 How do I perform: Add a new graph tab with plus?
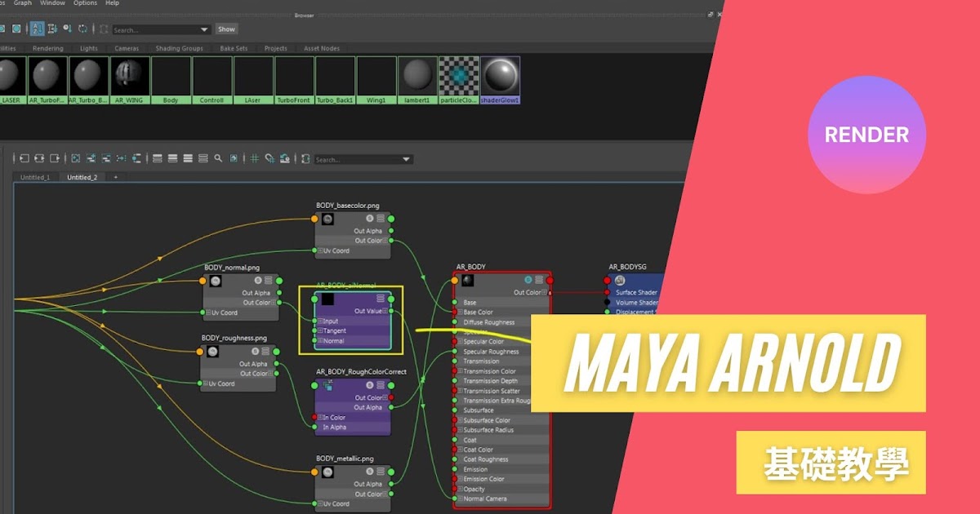(x=115, y=177)
